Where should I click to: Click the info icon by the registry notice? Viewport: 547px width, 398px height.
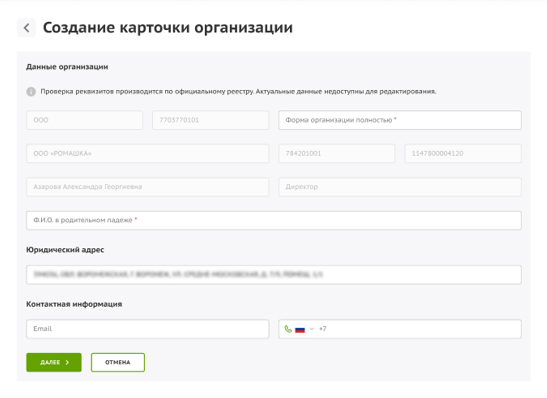pyautogui.click(x=31, y=92)
